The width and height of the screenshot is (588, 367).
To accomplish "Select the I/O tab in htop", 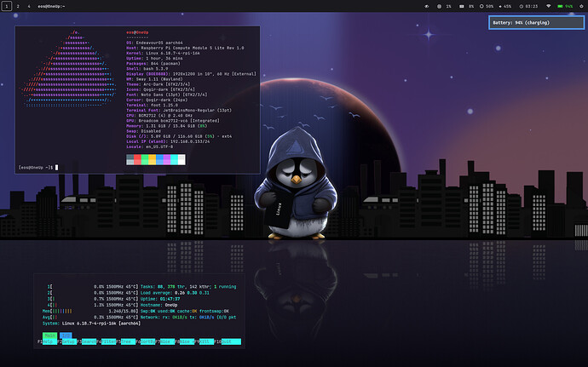I will [66, 335].
